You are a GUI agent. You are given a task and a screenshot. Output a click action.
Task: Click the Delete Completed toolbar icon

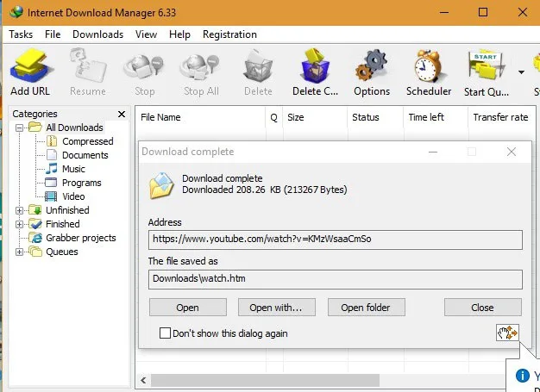(315, 65)
